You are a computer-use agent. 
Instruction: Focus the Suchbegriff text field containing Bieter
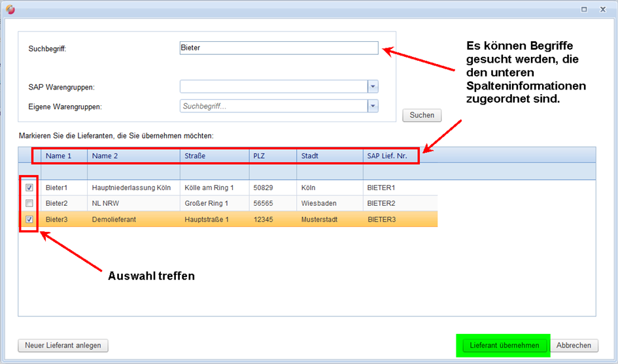pyautogui.click(x=279, y=48)
